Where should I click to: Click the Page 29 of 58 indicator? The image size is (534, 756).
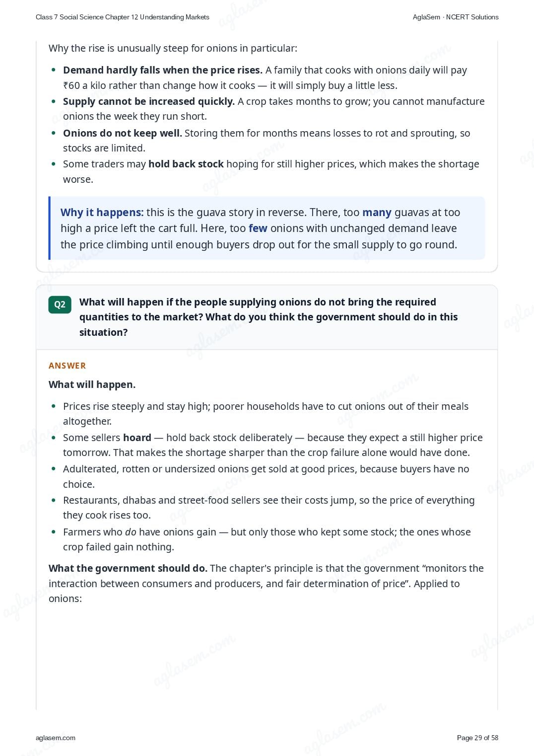(477, 738)
